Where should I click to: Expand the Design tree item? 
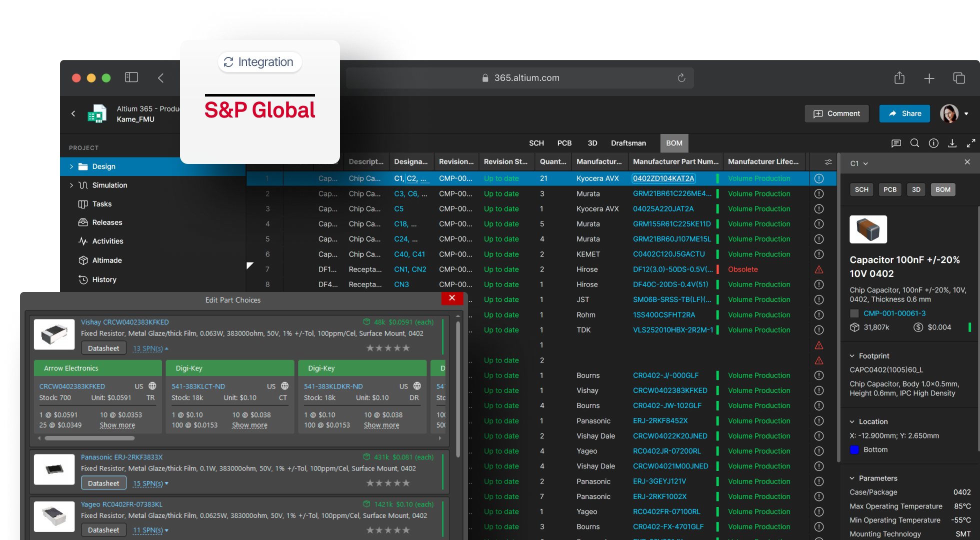71,166
